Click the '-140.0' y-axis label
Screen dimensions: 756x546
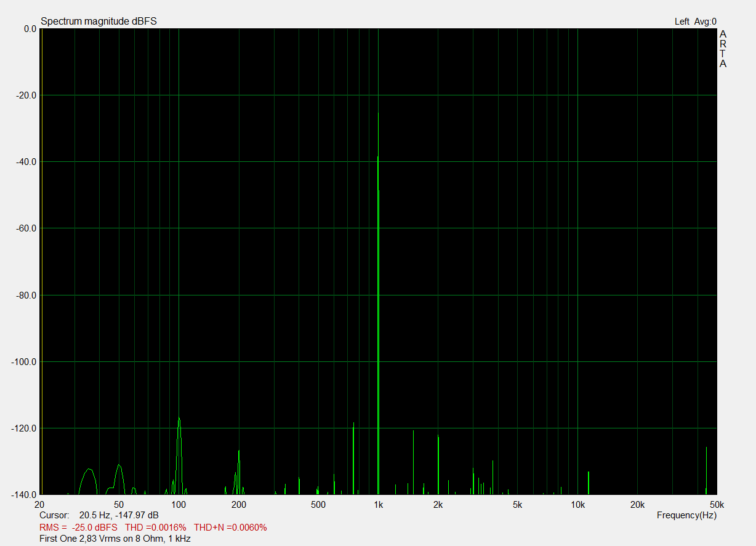(x=24, y=495)
